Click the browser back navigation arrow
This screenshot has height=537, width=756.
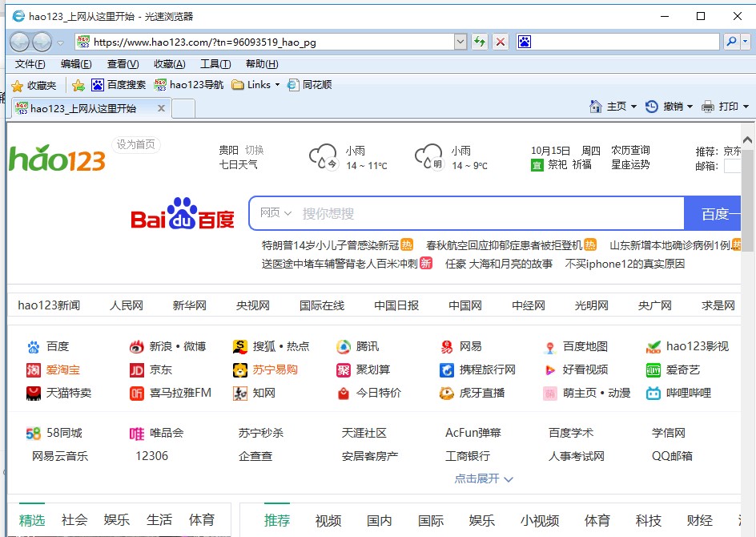coord(18,41)
